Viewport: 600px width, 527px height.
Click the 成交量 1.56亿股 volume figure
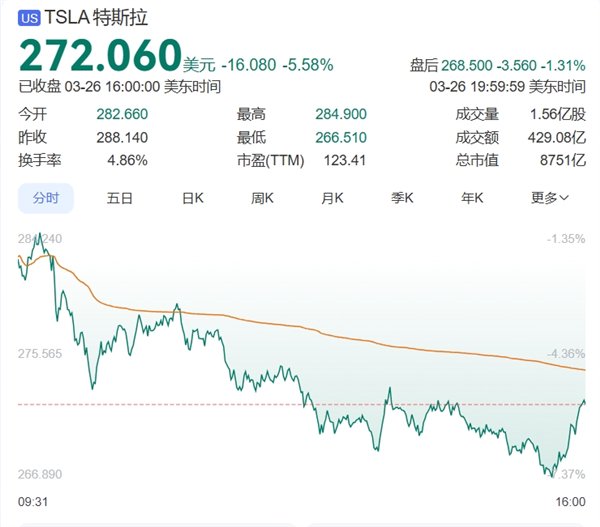point(558,114)
